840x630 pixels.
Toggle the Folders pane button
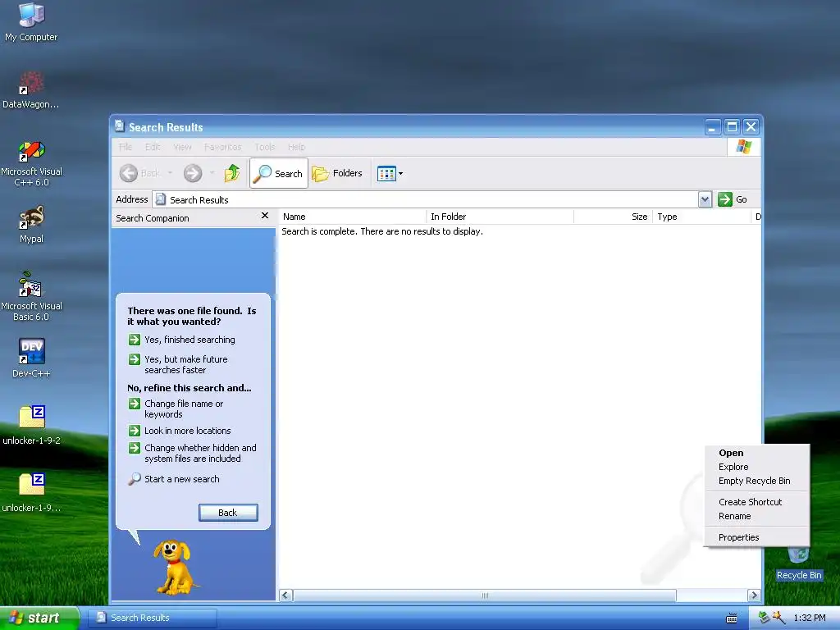tap(337, 173)
